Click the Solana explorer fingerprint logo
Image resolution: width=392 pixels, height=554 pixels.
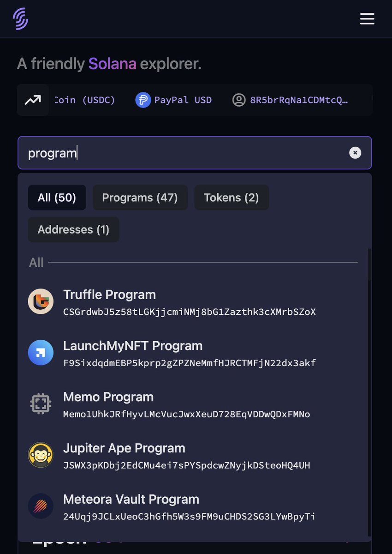[x=21, y=19]
